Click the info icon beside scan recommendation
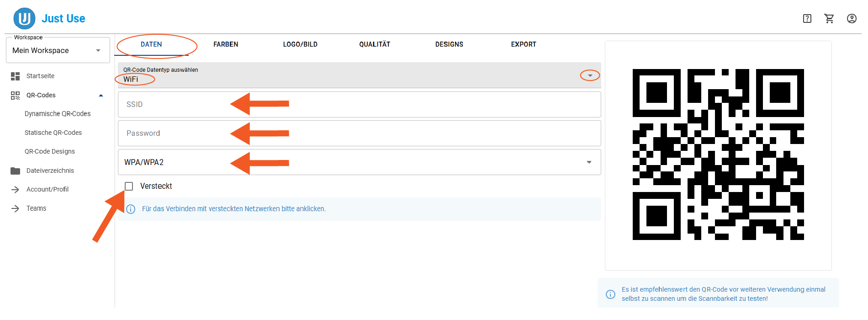 coord(610,294)
